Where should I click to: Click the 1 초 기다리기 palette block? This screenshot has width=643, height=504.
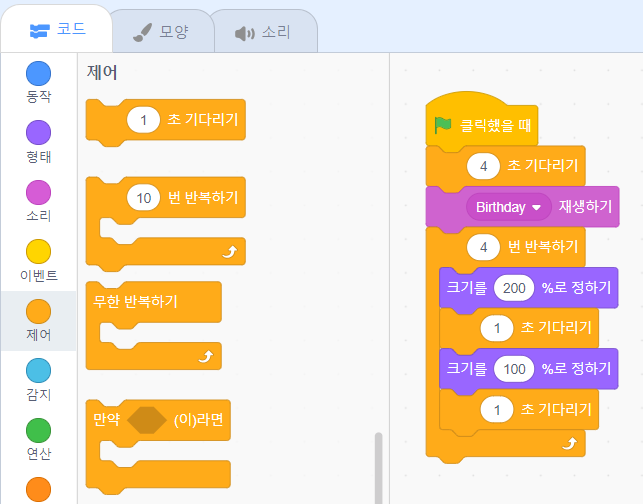(166, 122)
